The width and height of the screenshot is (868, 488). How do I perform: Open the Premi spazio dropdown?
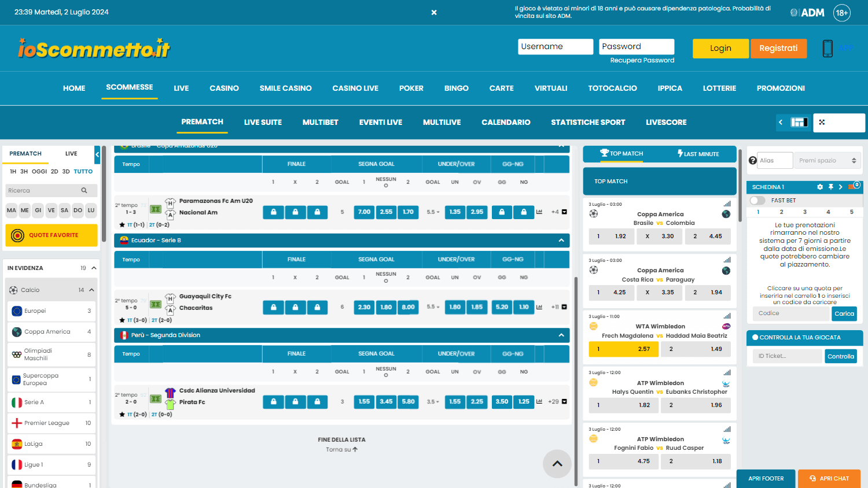828,160
